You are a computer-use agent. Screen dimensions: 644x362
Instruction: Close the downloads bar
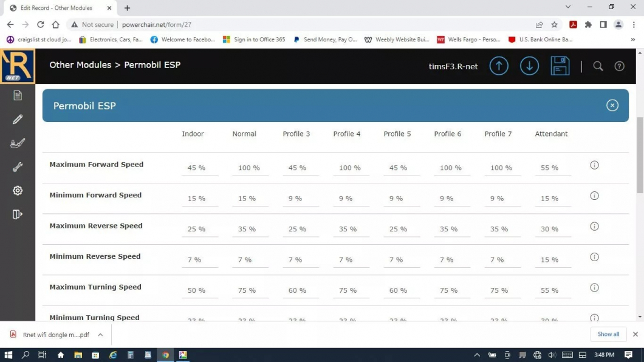point(635,334)
